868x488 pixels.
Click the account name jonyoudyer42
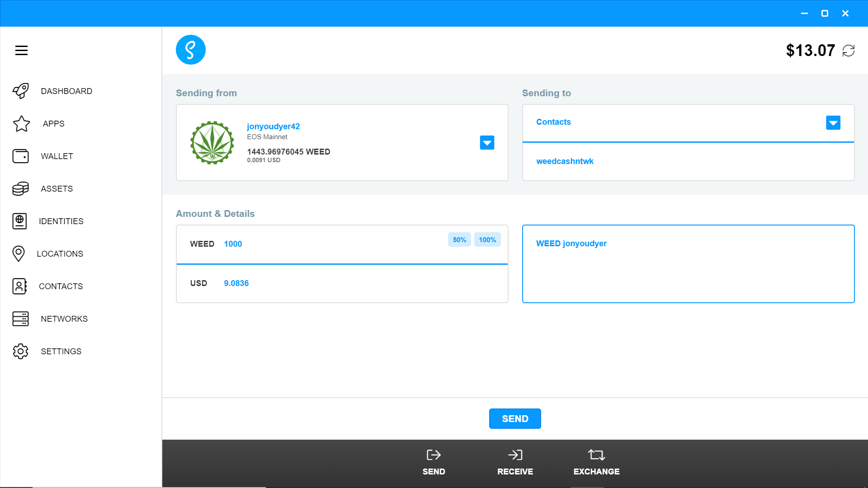tap(273, 127)
